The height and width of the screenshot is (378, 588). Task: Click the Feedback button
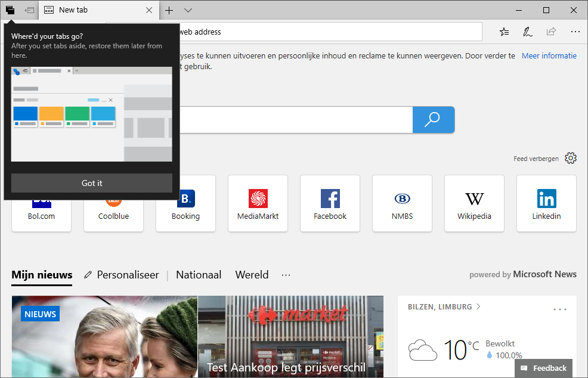point(544,368)
